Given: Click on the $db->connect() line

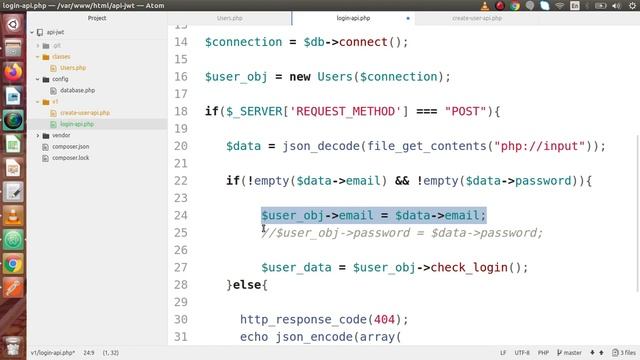Looking at the screenshot, I should click(306, 42).
